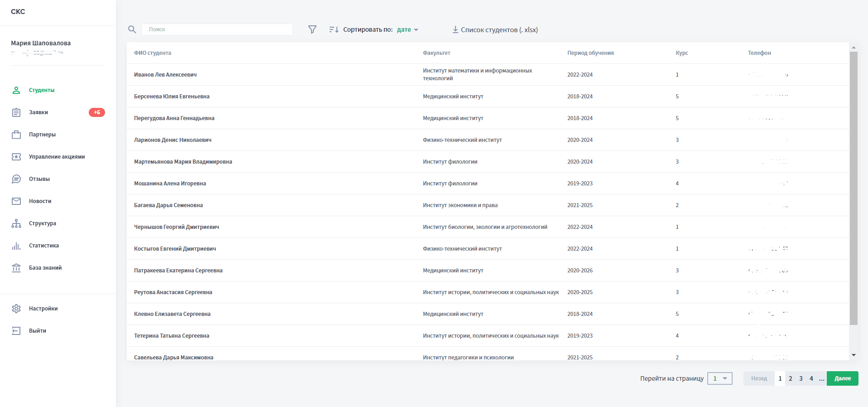Viewport: 868px width, 407px height.
Task: Click the Settings gear icon
Action: [x=16, y=309]
